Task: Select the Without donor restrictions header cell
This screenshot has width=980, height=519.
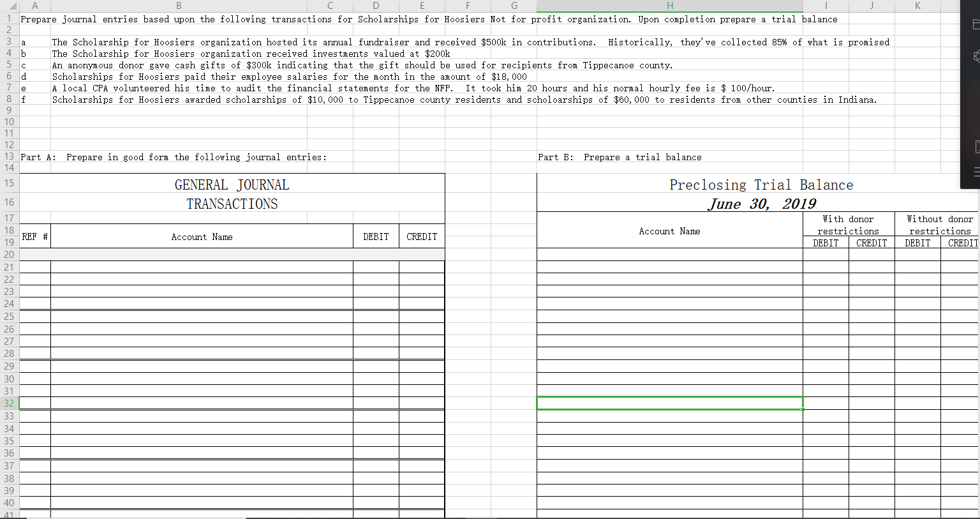Action: 940,225
